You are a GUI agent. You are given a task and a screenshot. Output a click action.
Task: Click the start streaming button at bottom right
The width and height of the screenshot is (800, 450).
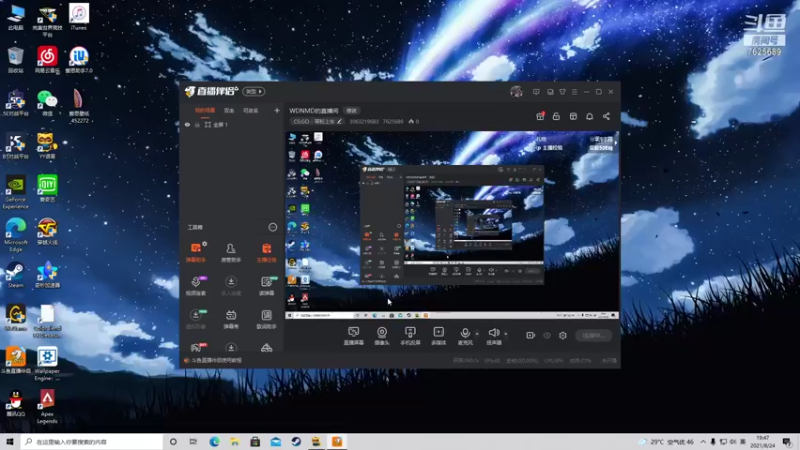click(x=593, y=335)
